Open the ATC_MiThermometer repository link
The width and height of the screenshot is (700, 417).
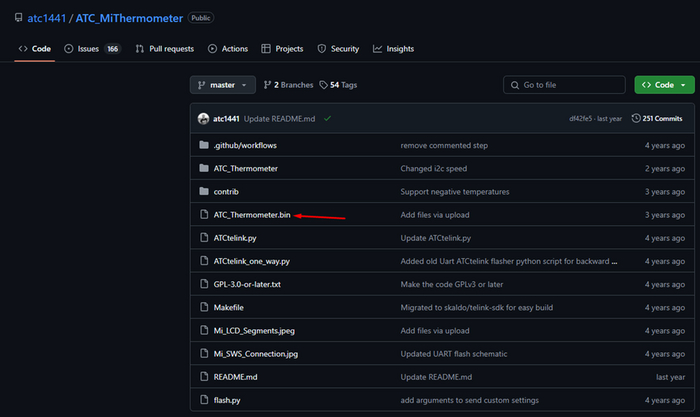click(x=129, y=18)
